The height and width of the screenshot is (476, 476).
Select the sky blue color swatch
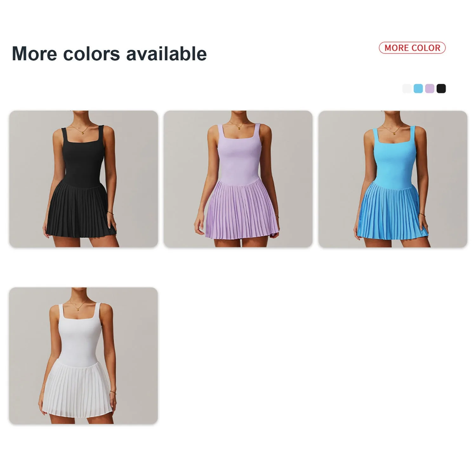(418, 88)
